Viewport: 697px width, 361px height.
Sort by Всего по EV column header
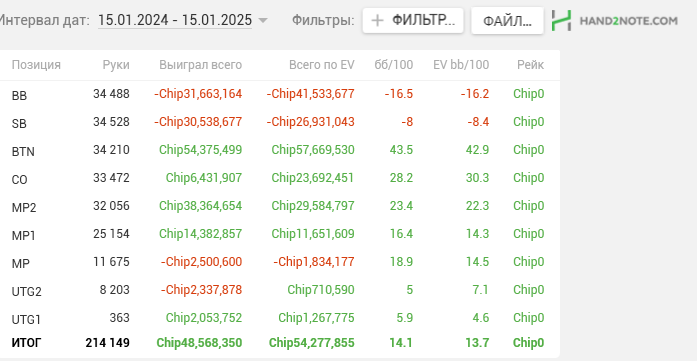pyautogui.click(x=322, y=65)
